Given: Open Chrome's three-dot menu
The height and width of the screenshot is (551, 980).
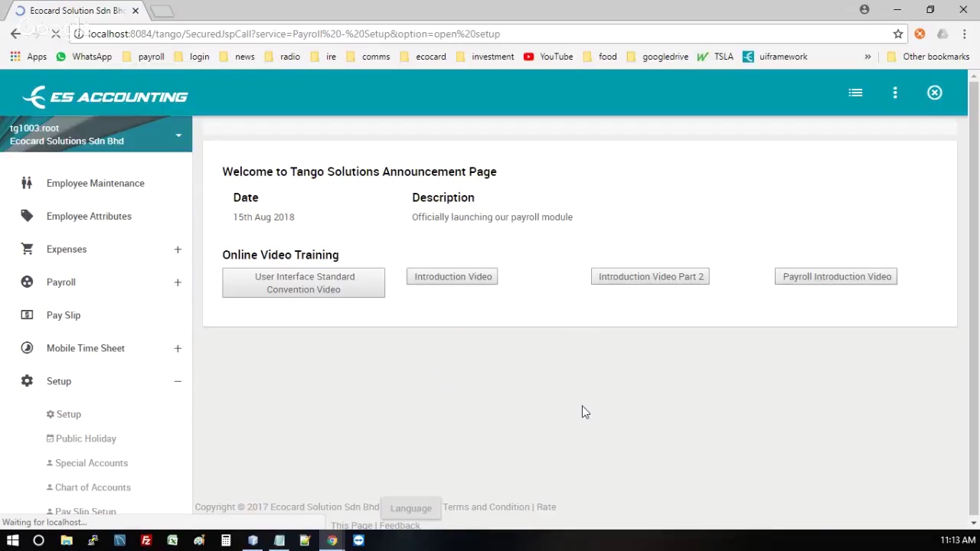Looking at the screenshot, I should click(x=964, y=34).
